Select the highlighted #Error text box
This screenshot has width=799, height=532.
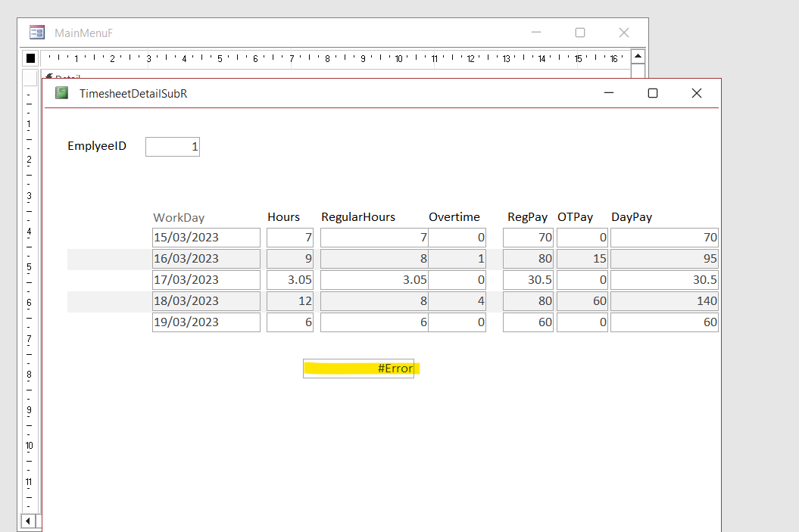point(358,369)
